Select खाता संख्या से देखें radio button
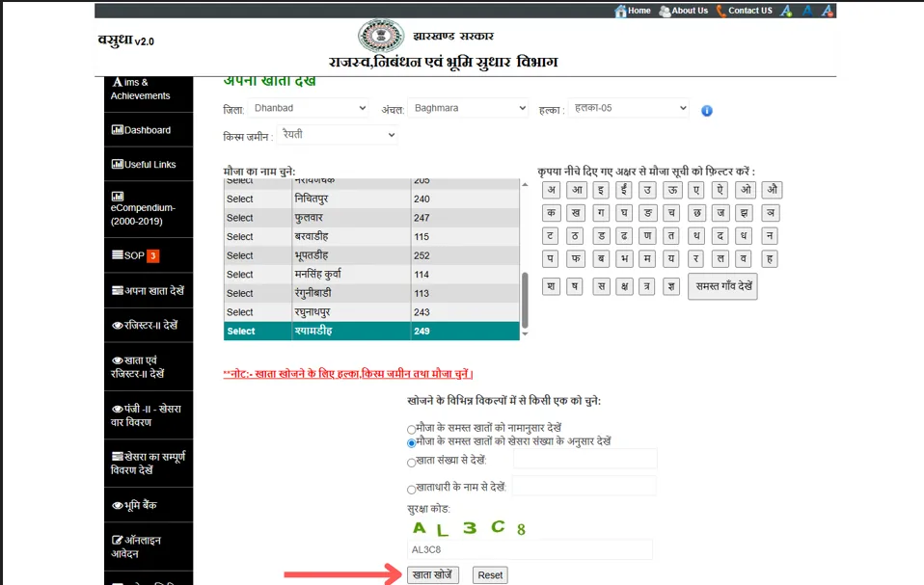 pyautogui.click(x=411, y=462)
